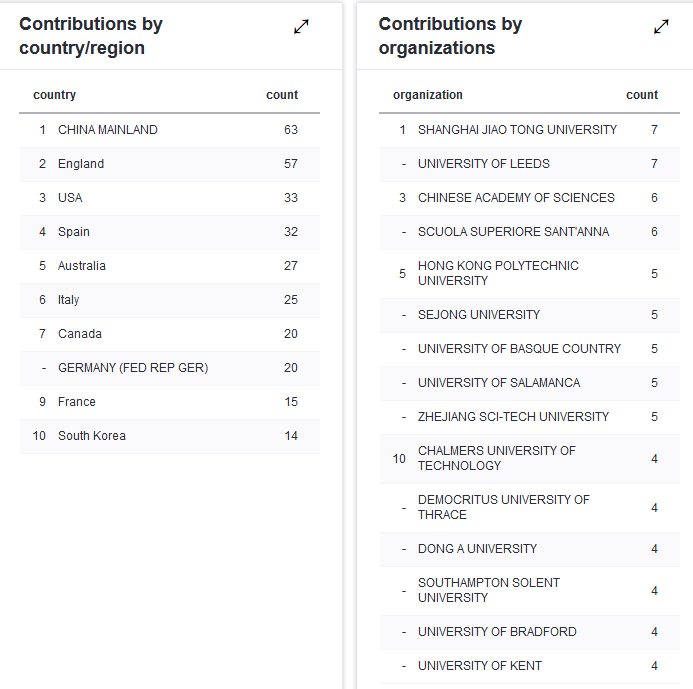Image resolution: width=693 pixels, height=689 pixels.
Task: Expand the Contributions by organizations panel
Action: click(661, 27)
